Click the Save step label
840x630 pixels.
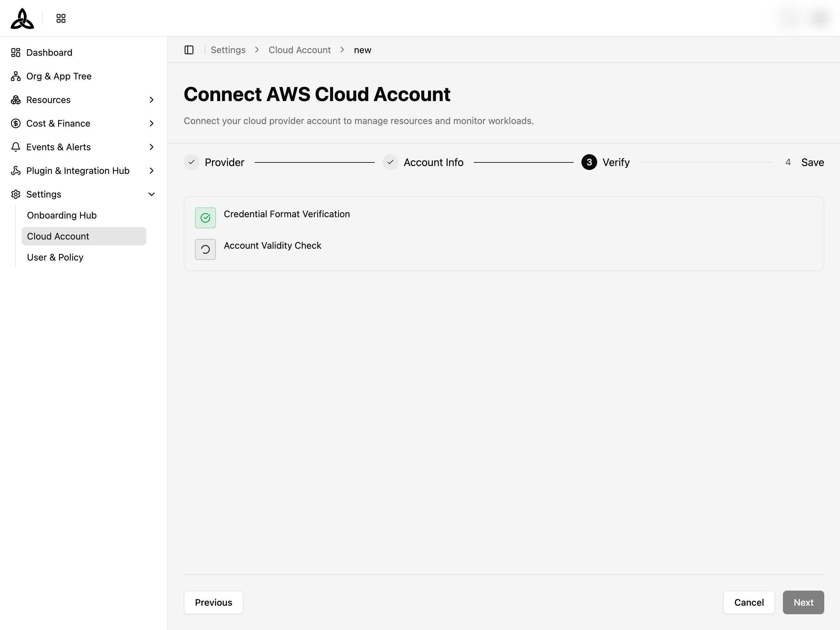[x=813, y=162]
